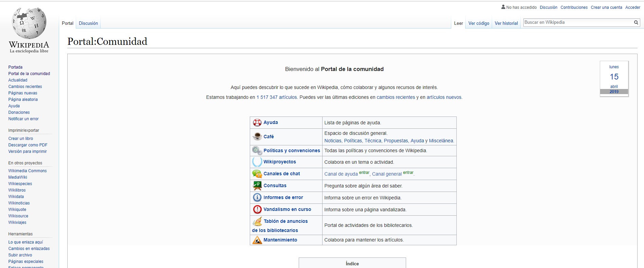
Task: Go to Portada in sidebar
Action: [15, 67]
